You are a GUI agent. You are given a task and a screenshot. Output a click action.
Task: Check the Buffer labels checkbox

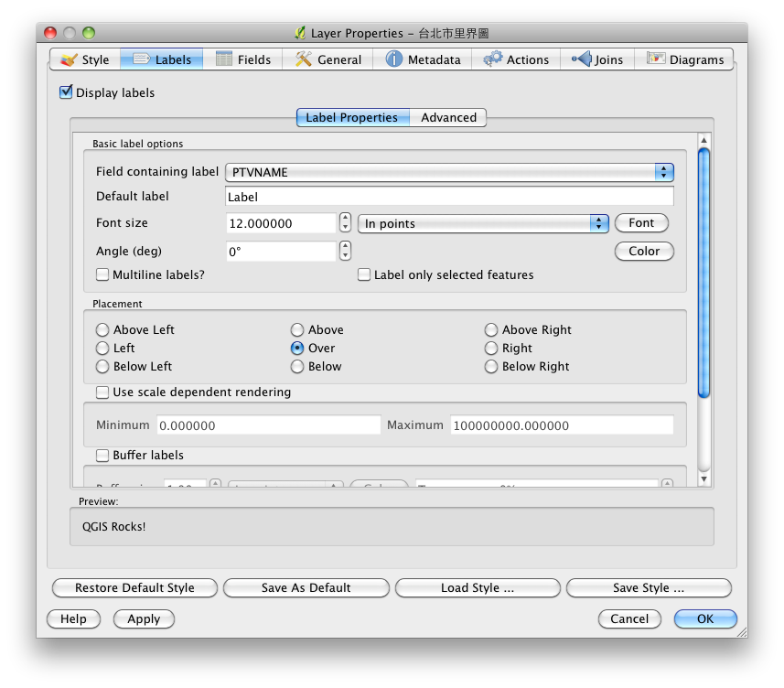click(x=102, y=455)
